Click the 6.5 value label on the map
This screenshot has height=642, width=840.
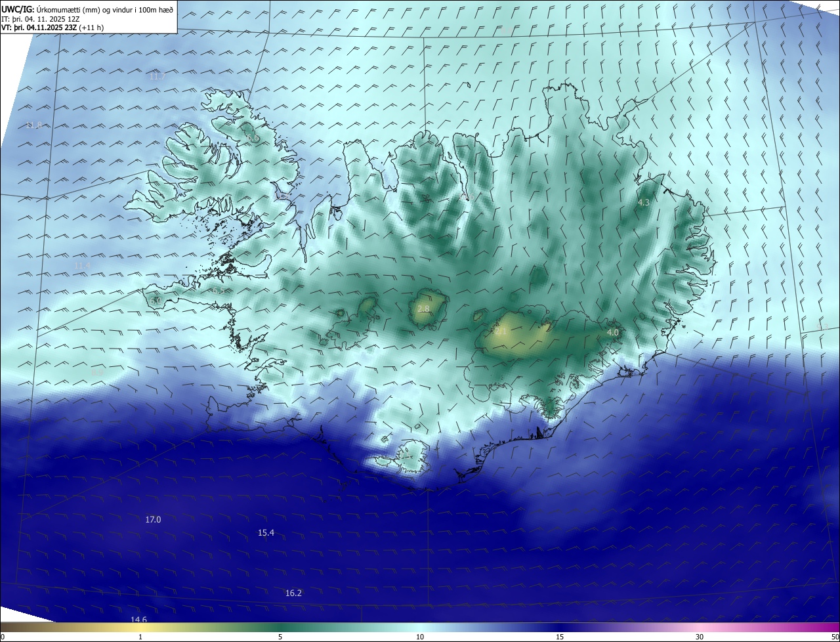pyautogui.click(x=219, y=290)
